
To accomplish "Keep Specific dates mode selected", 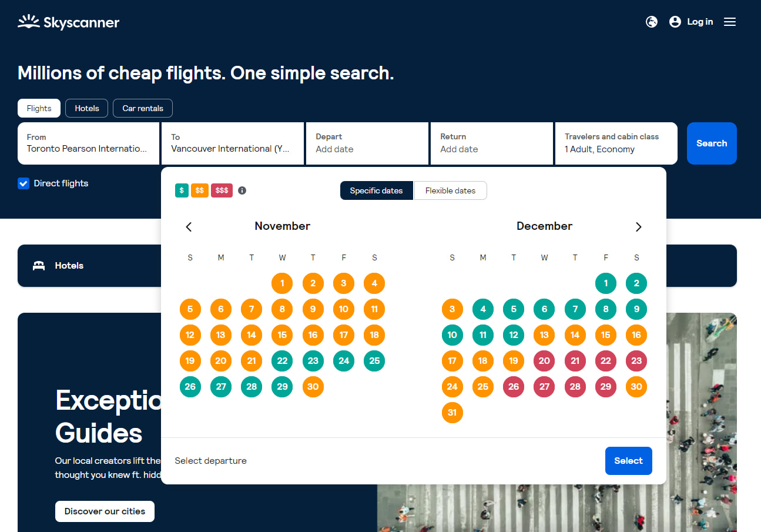I will [x=376, y=190].
